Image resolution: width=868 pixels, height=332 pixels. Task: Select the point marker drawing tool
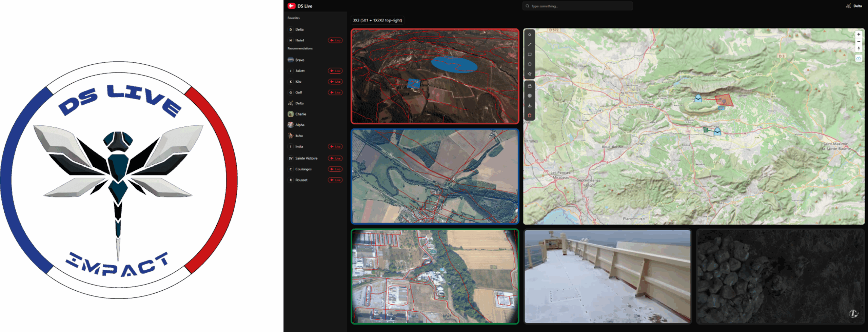(x=529, y=35)
